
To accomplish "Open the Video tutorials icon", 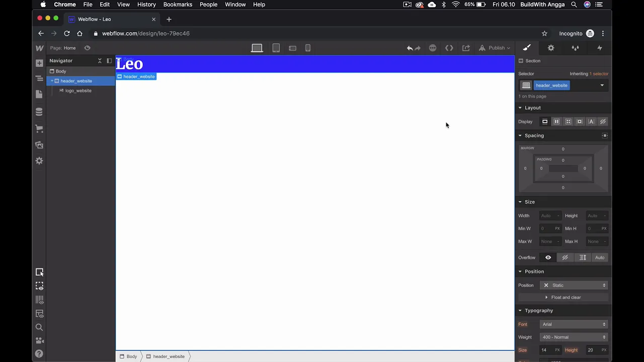I will [x=39, y=340].
